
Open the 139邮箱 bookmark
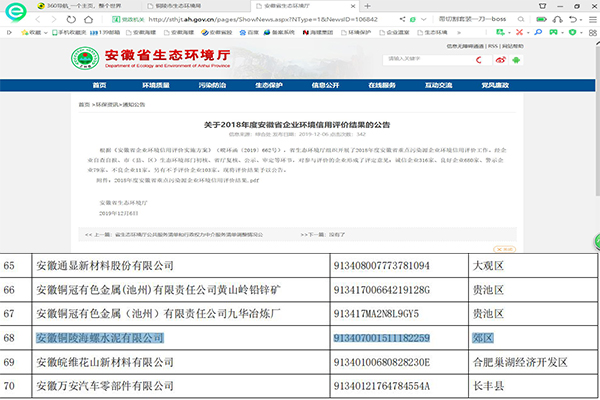click(x=105, y=33)
